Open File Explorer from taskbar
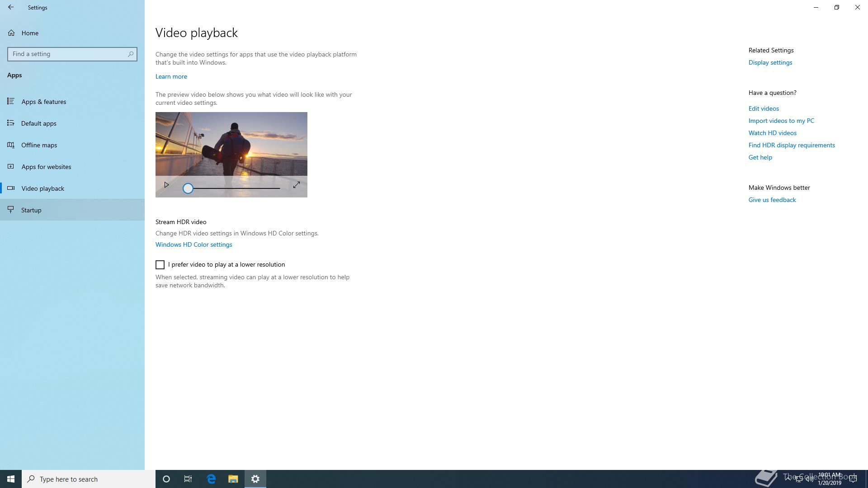Screen dimensions: 868x488 click(233, 479)
